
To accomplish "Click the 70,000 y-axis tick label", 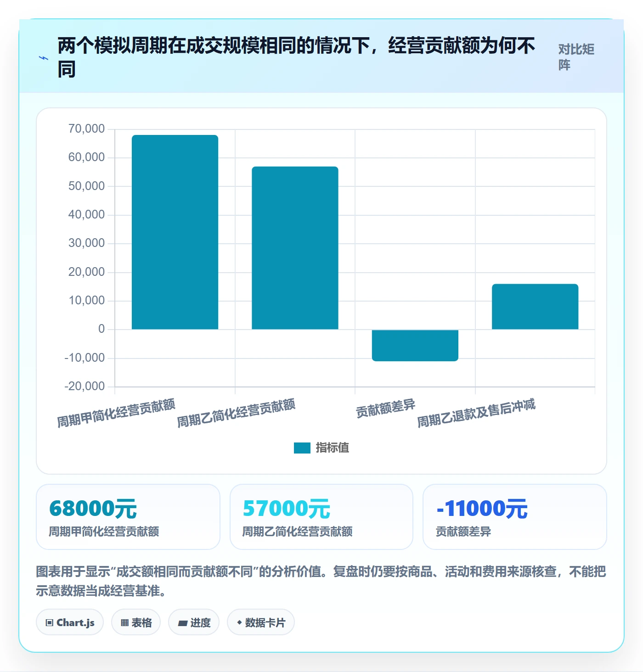I will [x=86, y=129].
